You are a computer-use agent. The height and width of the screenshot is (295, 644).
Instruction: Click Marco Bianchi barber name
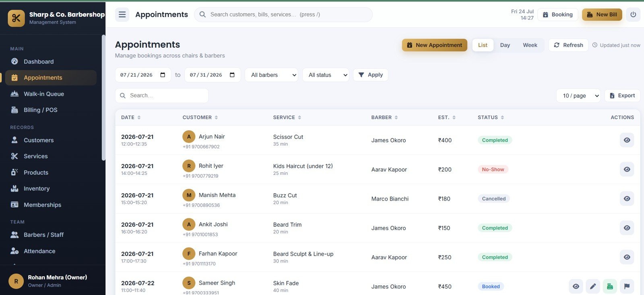coord(390,199)
